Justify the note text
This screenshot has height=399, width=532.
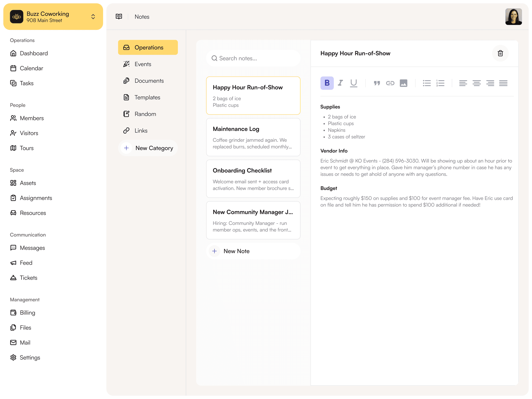point(503,83)
